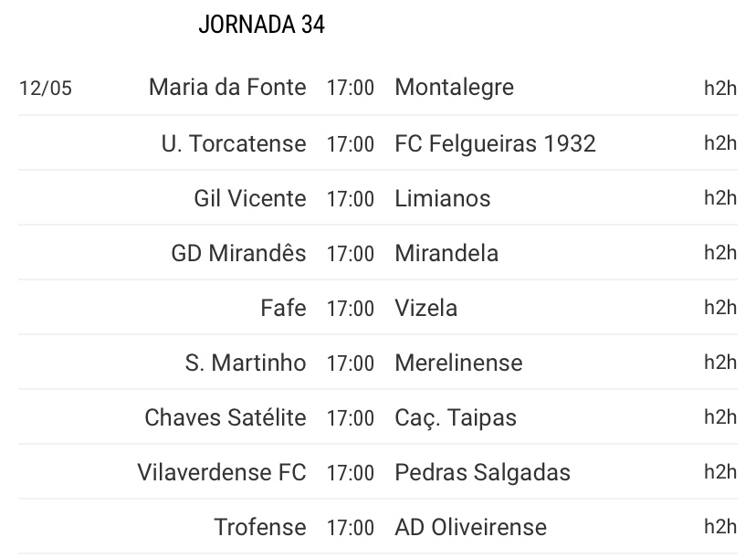Screen dimensions: 756x558
Task: Click the Trofense 17:00 kickoff time
Action: coord(351,528)
